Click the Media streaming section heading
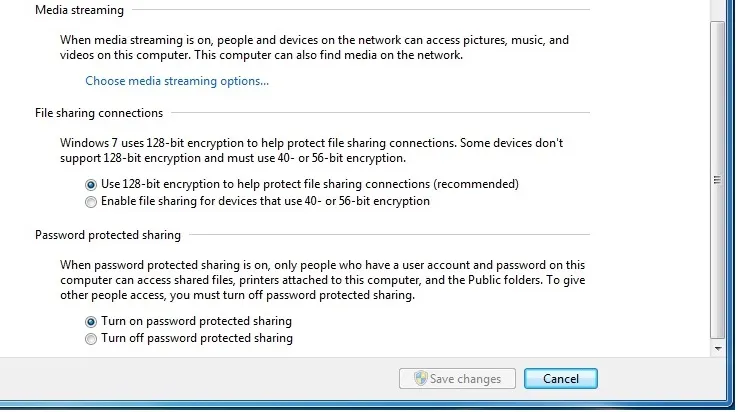Viewport: 738px width, 412px height. tap(79, 10)
